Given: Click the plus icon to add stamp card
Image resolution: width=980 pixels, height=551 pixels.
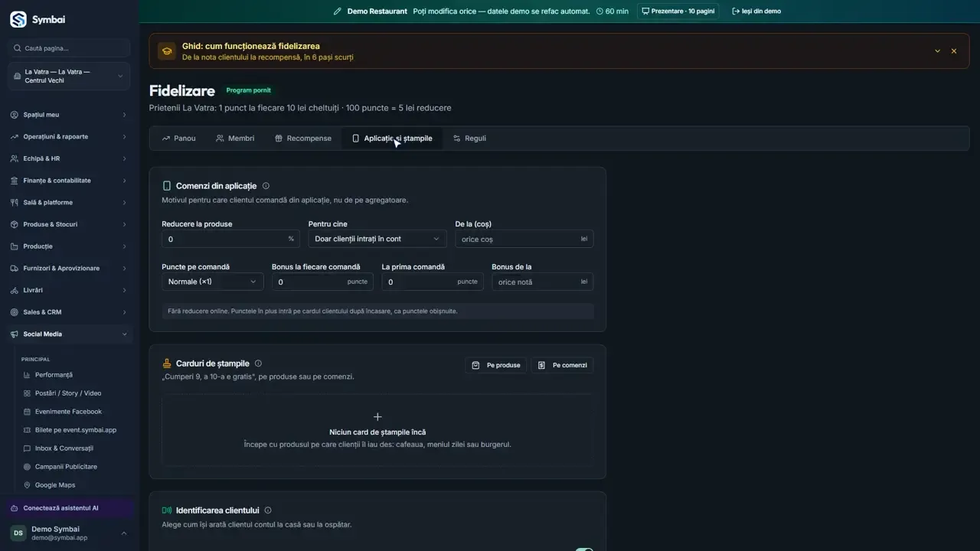Looking at the screenshot, I should click(377, 417).
